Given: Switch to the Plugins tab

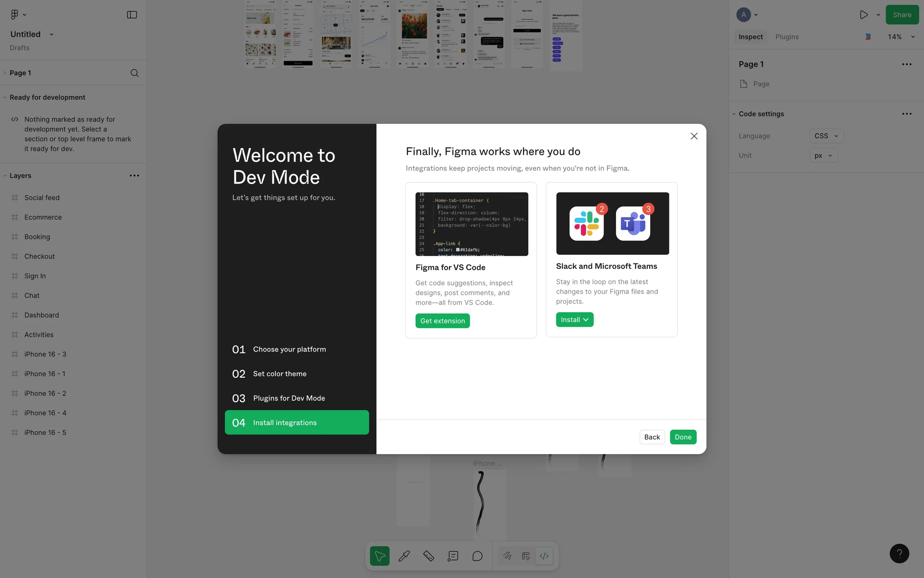Looking at the screenshot, I should [787, 37].
